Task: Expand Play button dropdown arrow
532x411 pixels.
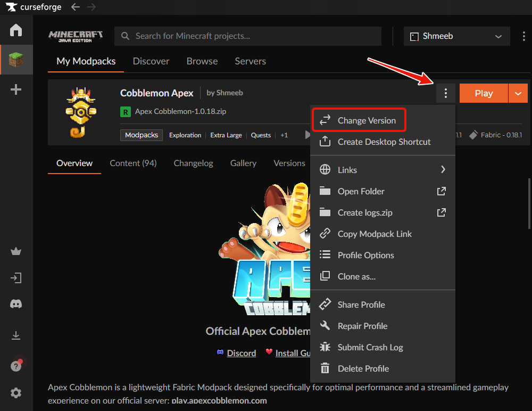Action: coord(518,93)
